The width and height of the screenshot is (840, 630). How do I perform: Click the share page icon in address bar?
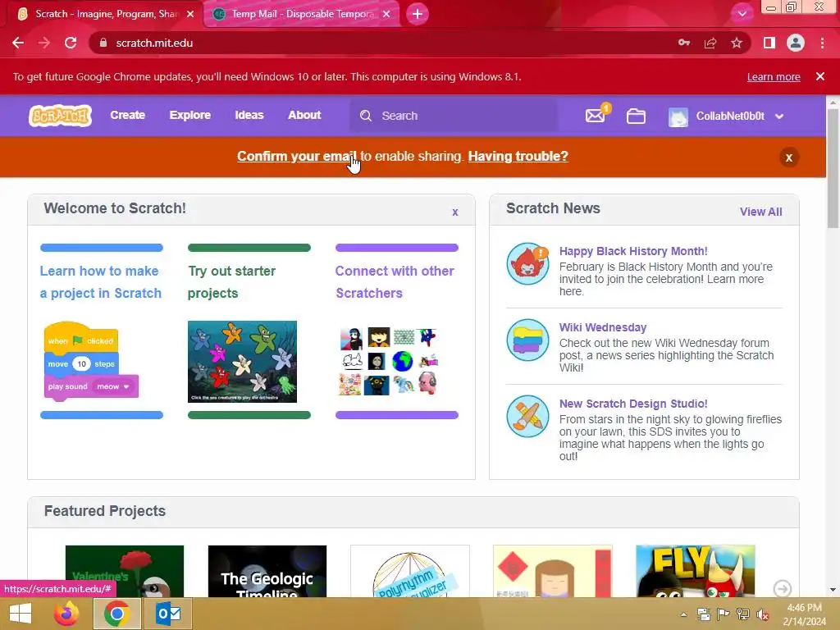point(710,43)
